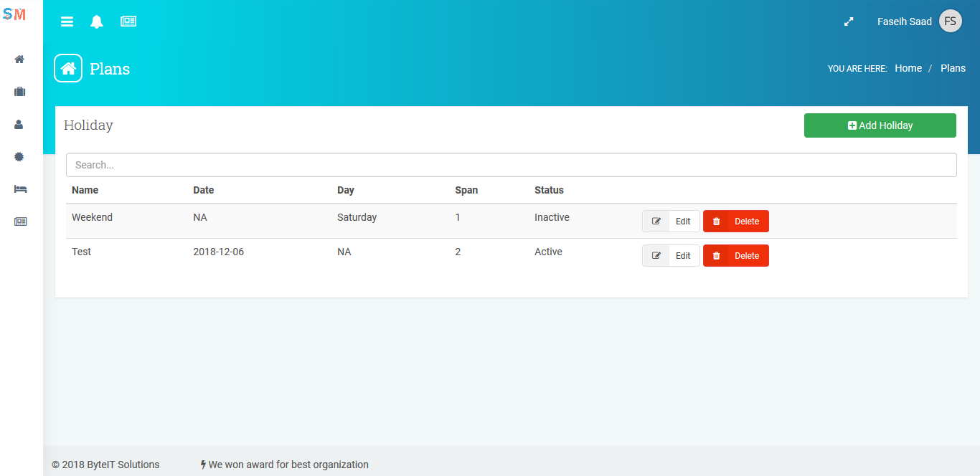The height and width of the screenshot is (476, 980).
Task: Click the SM logo in the sidebar
Action: click(14, 14)
